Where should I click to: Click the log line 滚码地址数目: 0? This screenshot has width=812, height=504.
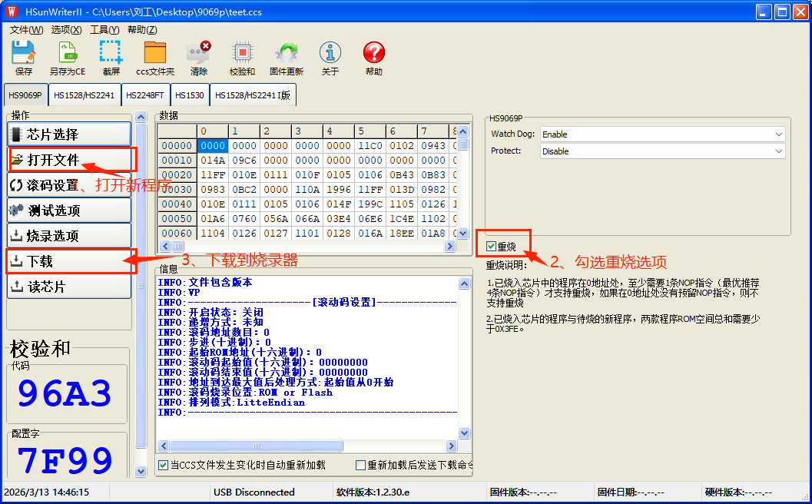214,332
